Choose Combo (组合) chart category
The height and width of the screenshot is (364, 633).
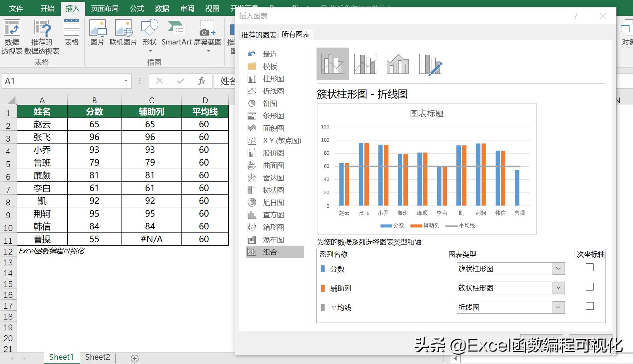click(275, 252)
